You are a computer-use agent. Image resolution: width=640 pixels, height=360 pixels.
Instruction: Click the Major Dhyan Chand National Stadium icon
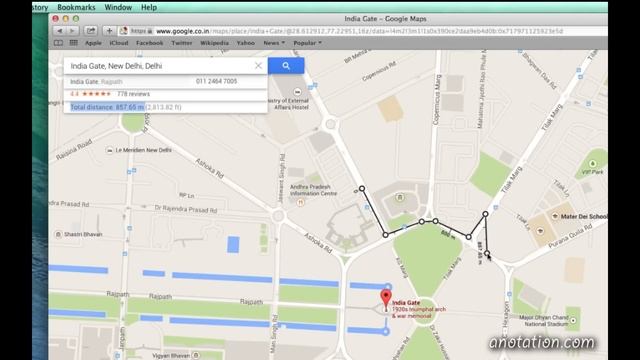[x=573, y=320]
